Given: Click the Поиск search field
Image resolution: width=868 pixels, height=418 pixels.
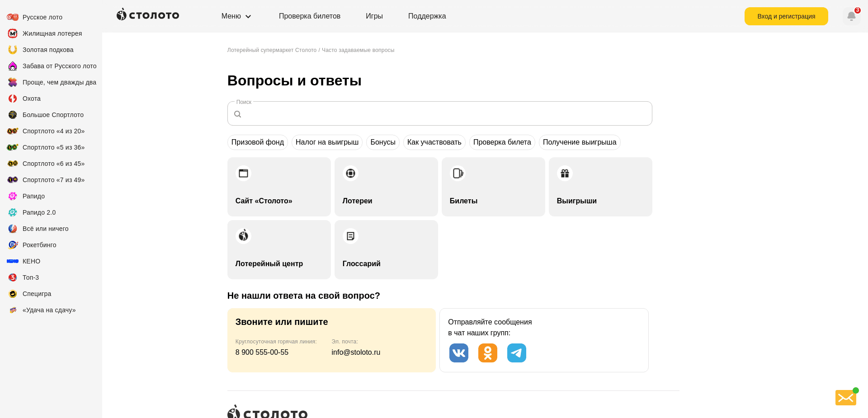Looking at the screenshot, I should point(439,113).
